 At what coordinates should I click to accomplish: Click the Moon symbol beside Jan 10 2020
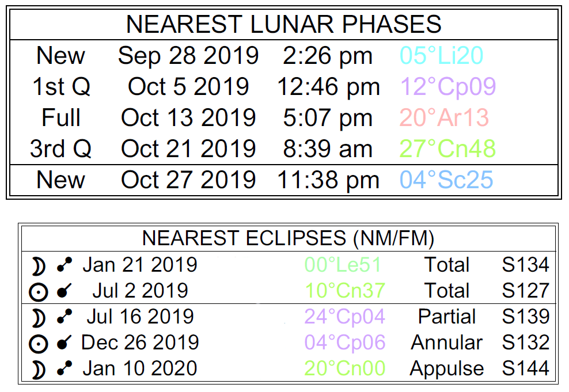(38, 369)
